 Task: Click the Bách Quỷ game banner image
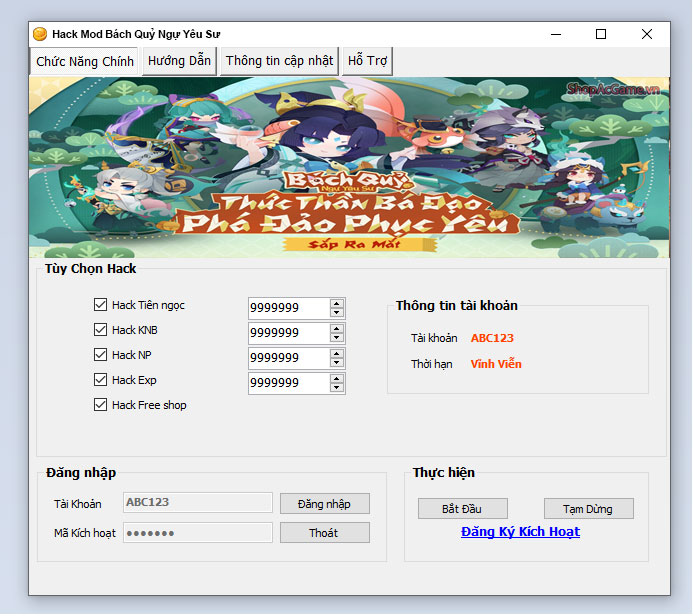349,167
